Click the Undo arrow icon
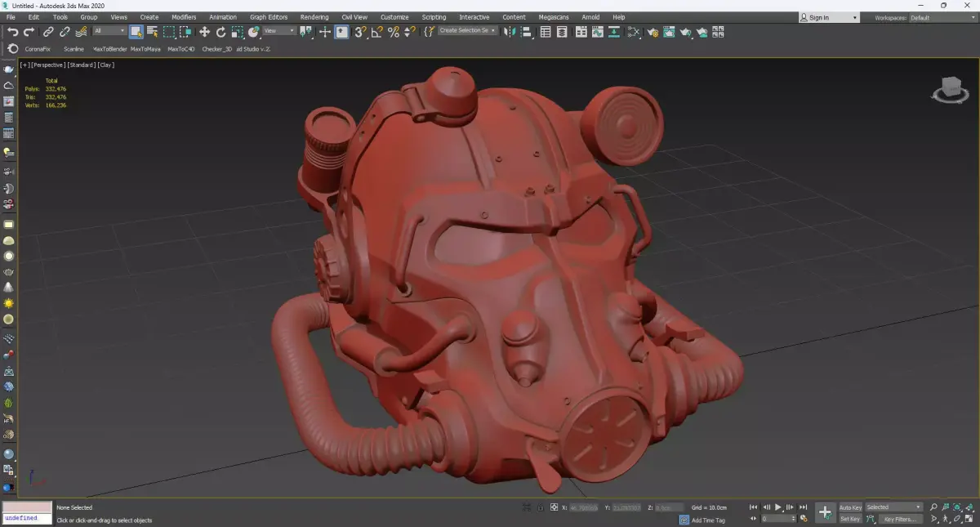Screen dimensions: 980x527 tap(12, 32)
